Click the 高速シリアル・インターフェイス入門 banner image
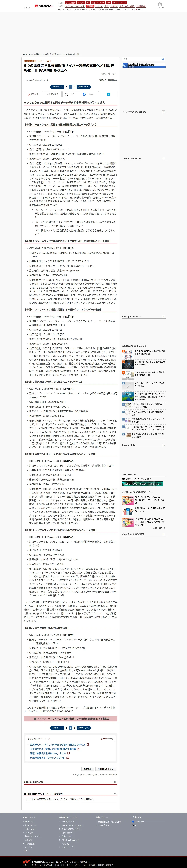Image resolution: width=187 pixels, height=868 pixels. (x=142, y=484)
